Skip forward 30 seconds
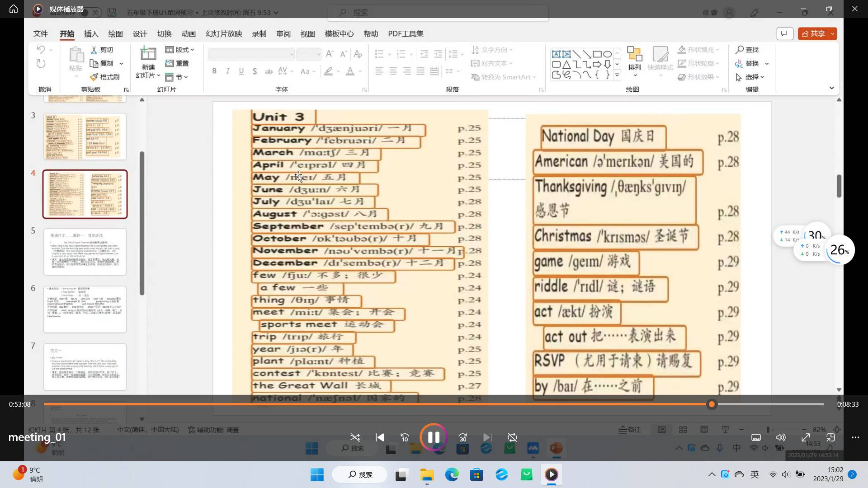The width and height of the screenshot is (868, 488). [462, 437]
